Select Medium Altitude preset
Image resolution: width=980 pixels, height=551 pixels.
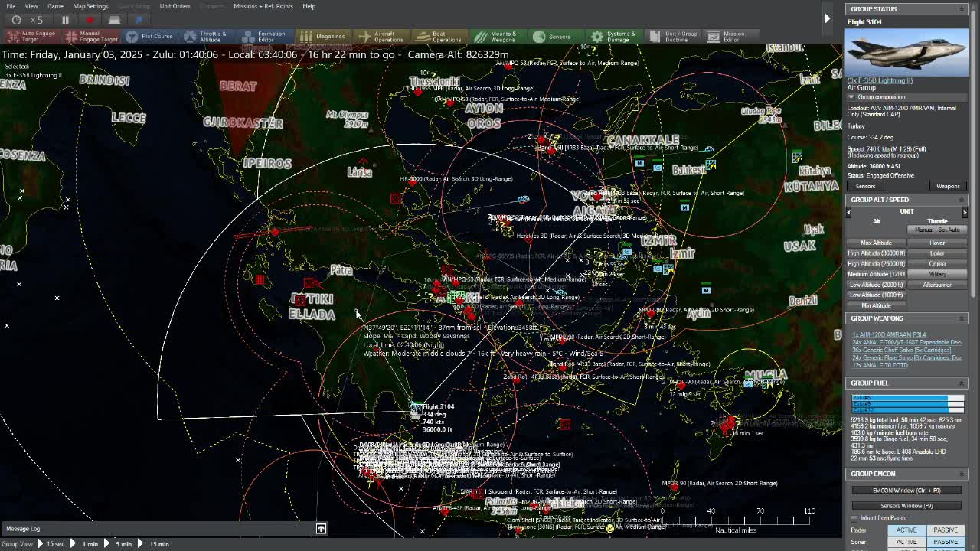[x=877, y=274]
